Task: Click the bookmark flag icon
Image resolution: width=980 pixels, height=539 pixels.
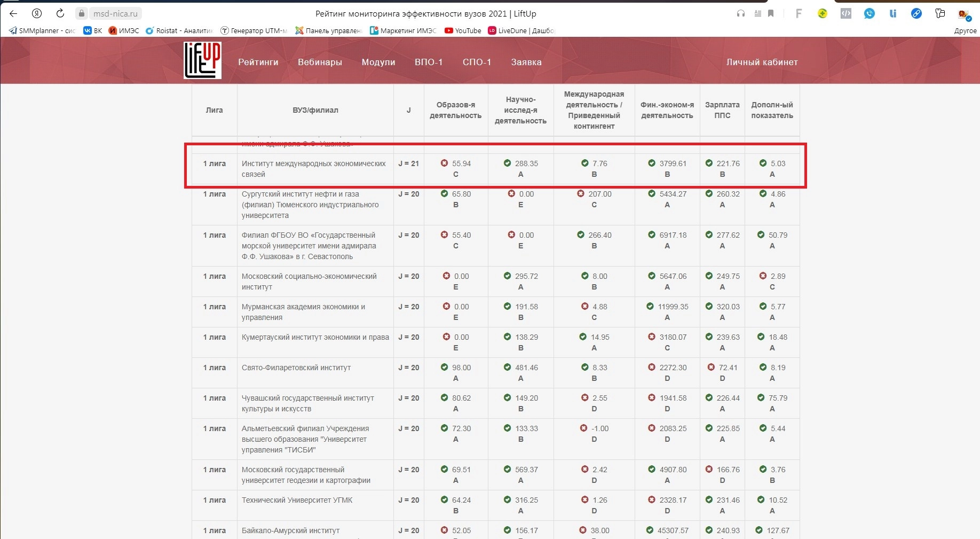Action: coord(771,14)
